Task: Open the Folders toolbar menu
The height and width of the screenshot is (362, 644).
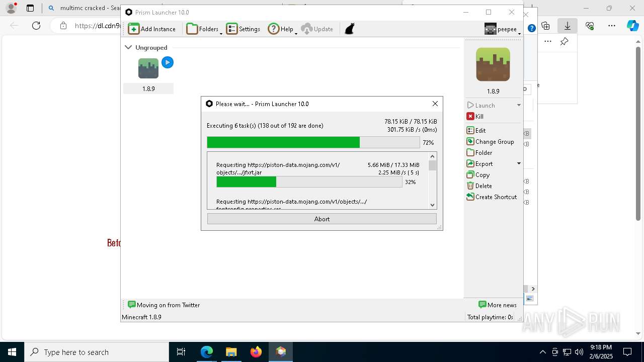Action: coord(204,29)
